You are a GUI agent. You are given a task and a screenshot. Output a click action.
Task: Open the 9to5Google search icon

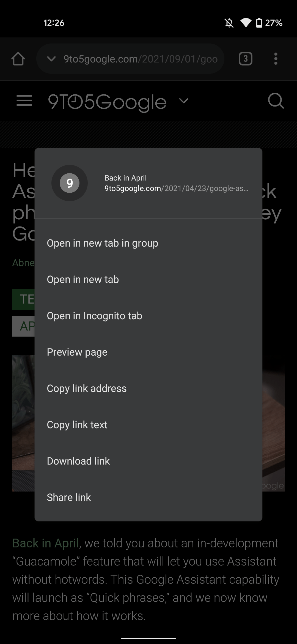(276, 101)
